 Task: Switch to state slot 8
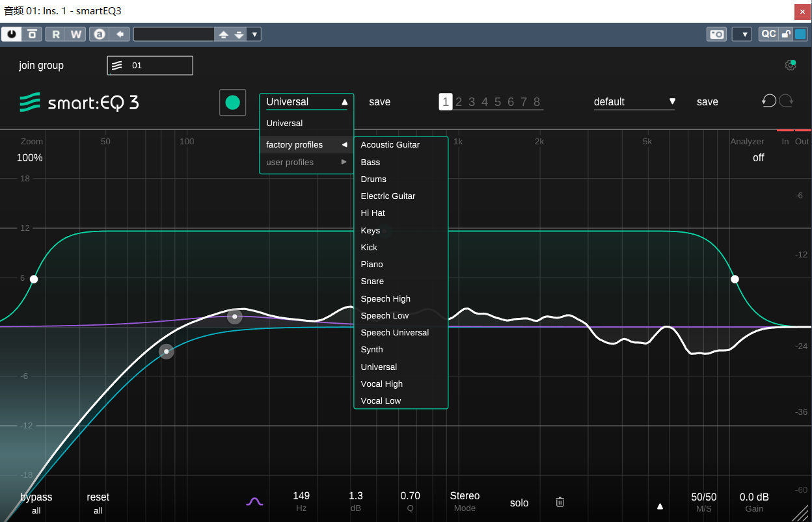click(537, 102)
